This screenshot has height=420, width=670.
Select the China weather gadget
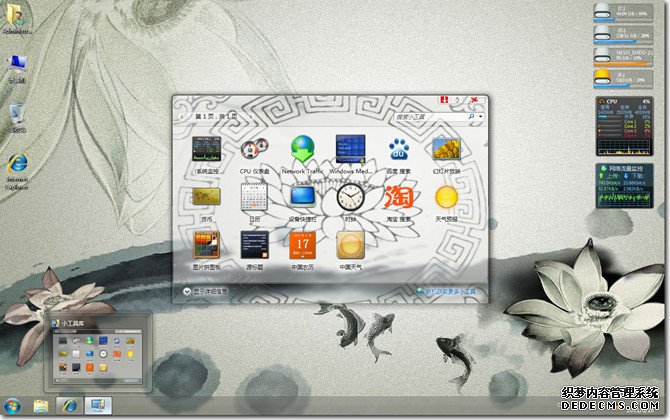350,245
